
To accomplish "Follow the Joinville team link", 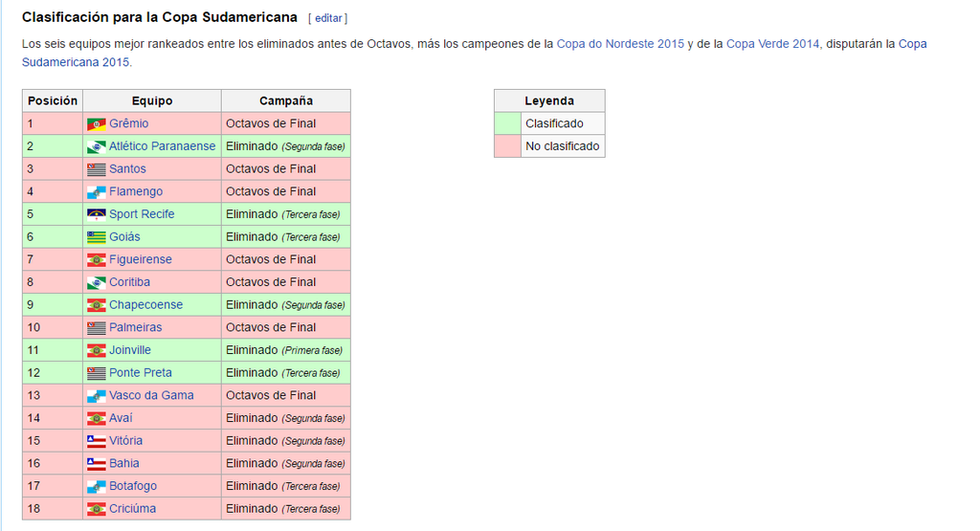I will (130, 350).
